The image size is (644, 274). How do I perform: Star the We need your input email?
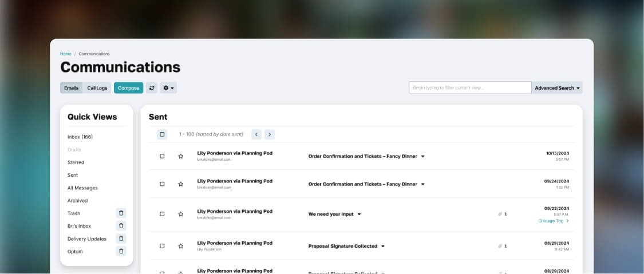coord(181,214)
